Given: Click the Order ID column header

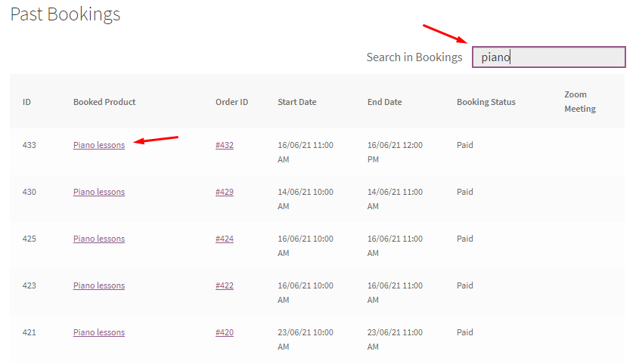Looking at the screenshot, I should click(232, 102).
